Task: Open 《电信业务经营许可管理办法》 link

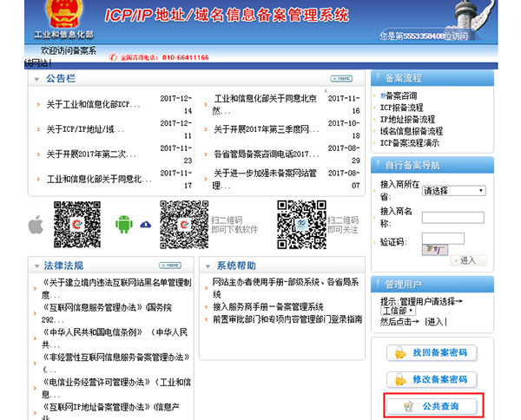Action: [x=116, y=388]
